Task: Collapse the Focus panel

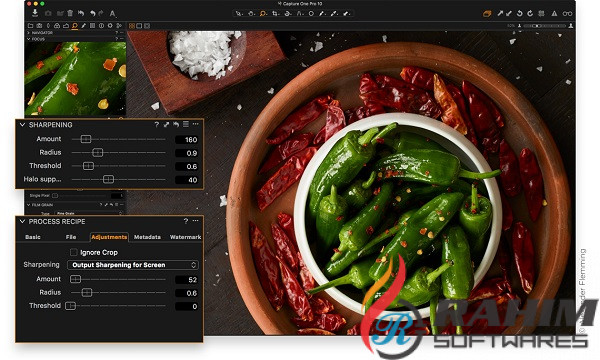Action: 28,39
